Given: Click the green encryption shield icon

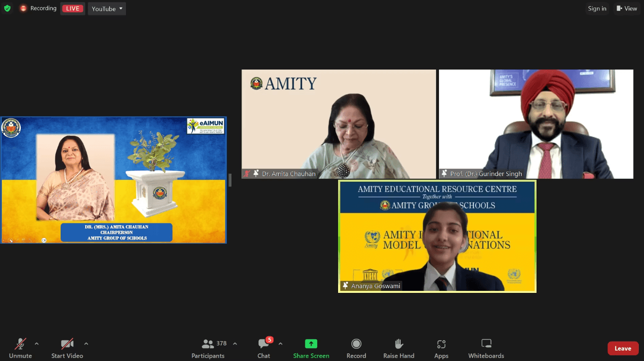Looking at the screenshot, I should point(7,9).
